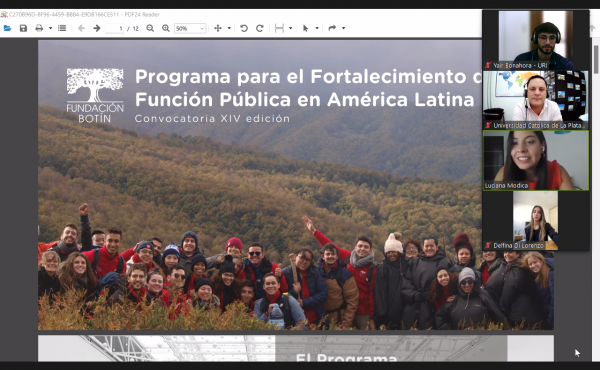Viewport: 600px width, 370px height.
Task: Open the print options dropdown arrow
Action: [50, 28]
